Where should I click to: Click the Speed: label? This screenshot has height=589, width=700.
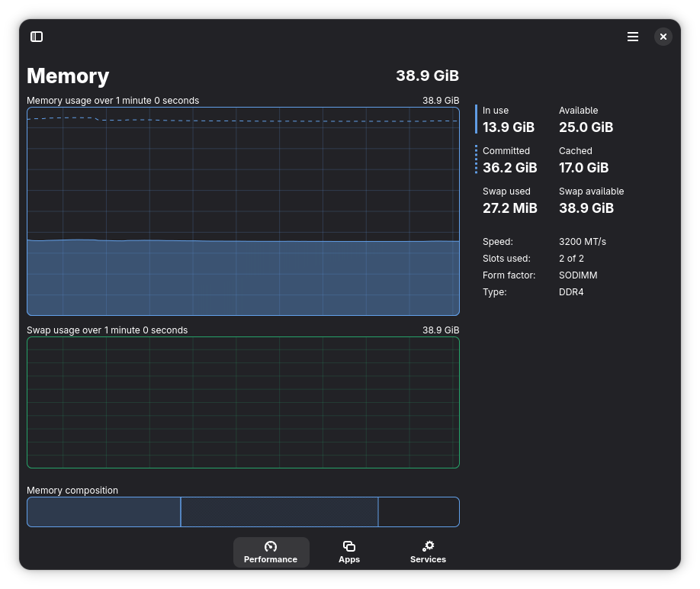click(x=498, y=242)
